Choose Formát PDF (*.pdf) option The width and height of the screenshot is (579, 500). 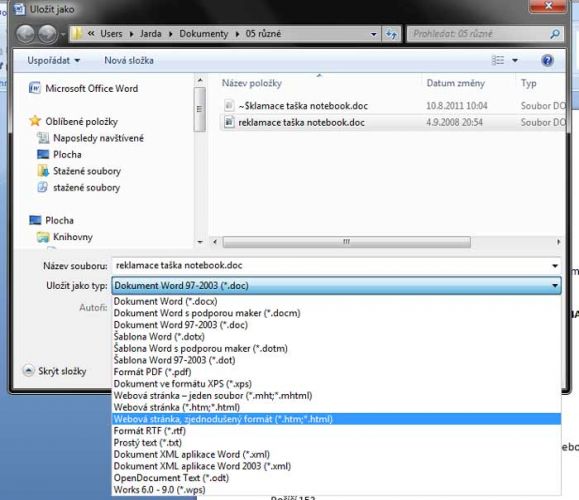point(336,372)
